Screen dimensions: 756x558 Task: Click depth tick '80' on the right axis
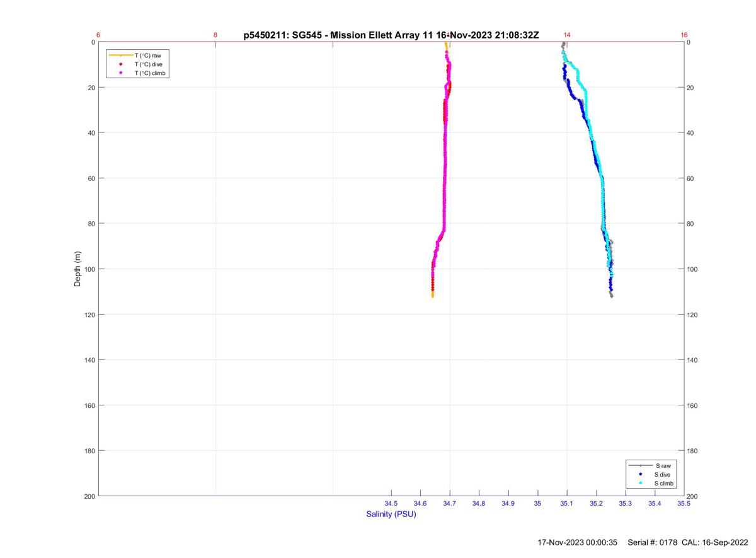(690, 224)
